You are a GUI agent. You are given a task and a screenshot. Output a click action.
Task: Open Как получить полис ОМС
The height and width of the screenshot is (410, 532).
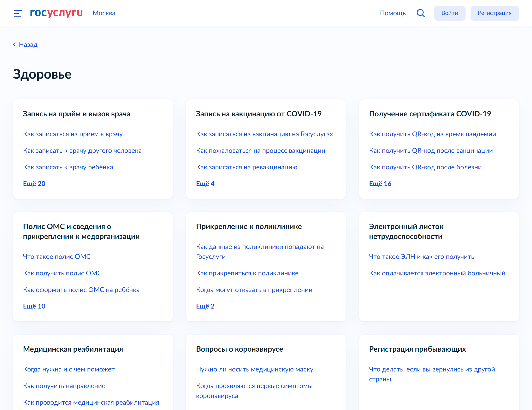point(62,273)
